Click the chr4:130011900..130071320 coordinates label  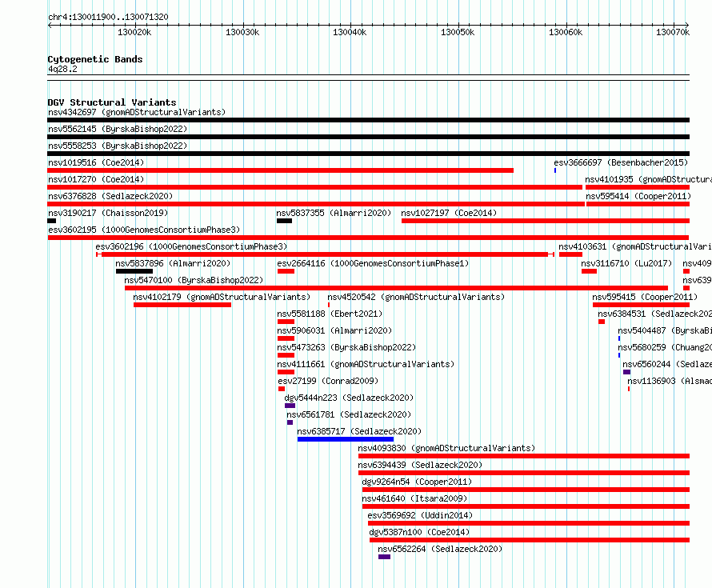point(108,17)
